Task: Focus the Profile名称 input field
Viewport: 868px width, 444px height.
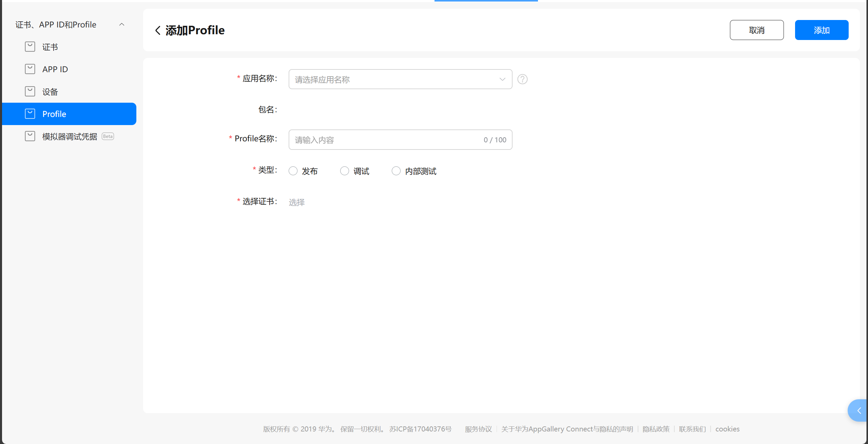Action: (387, 140)
